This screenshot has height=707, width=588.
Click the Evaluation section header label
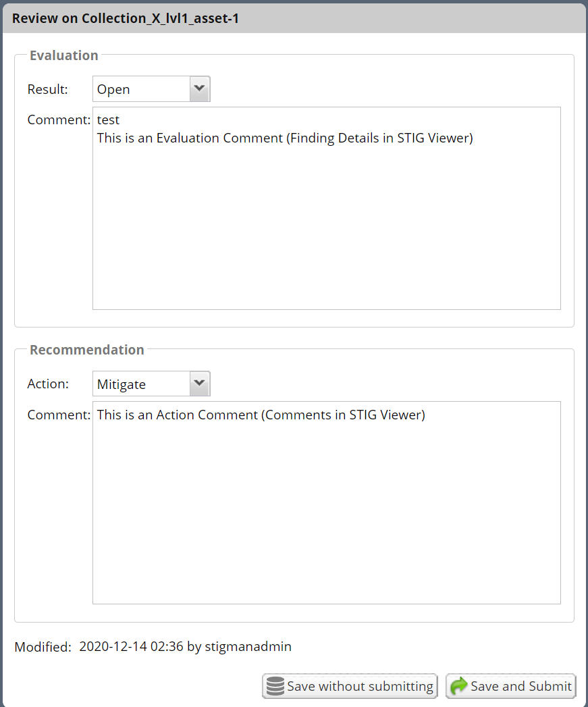tap(64, 55)
